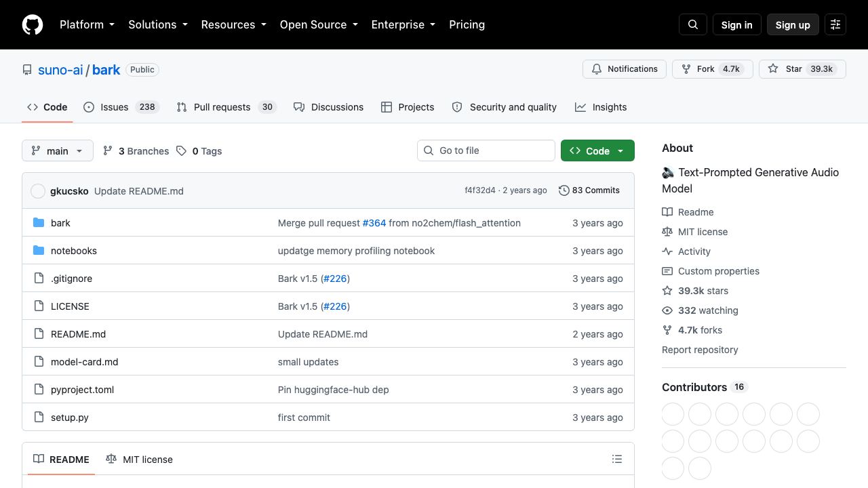Expand the Enterprise menu
This screenshot has width=868, height=488.
click(x=403, y=24)
